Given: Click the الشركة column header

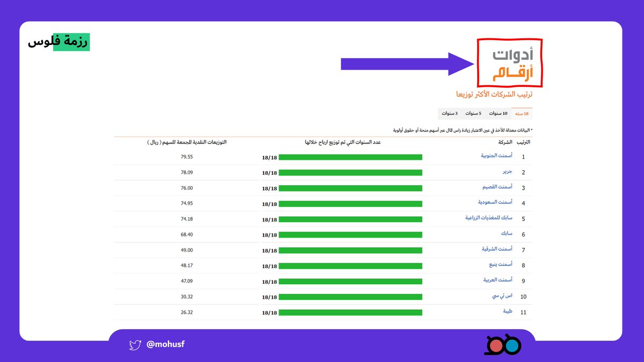Looking at the screenshot, I should pyautogui.click(x=505, y=142).
